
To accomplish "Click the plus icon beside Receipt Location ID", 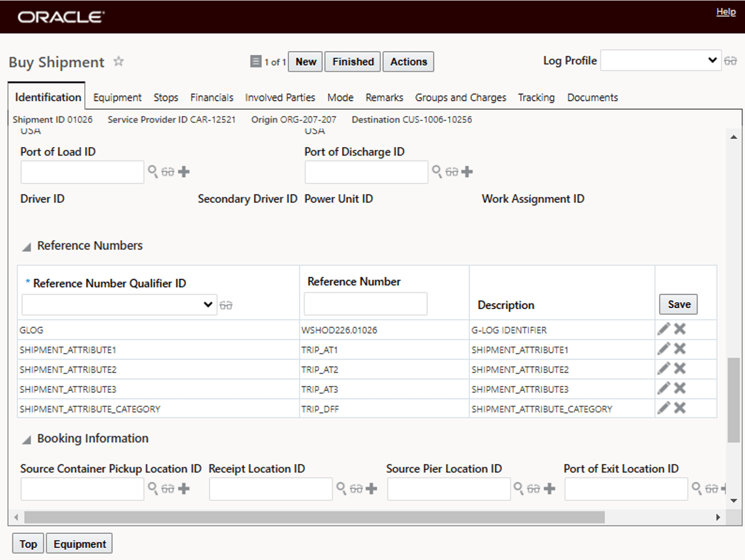I will pyautogui.click(x=372, y=488).
